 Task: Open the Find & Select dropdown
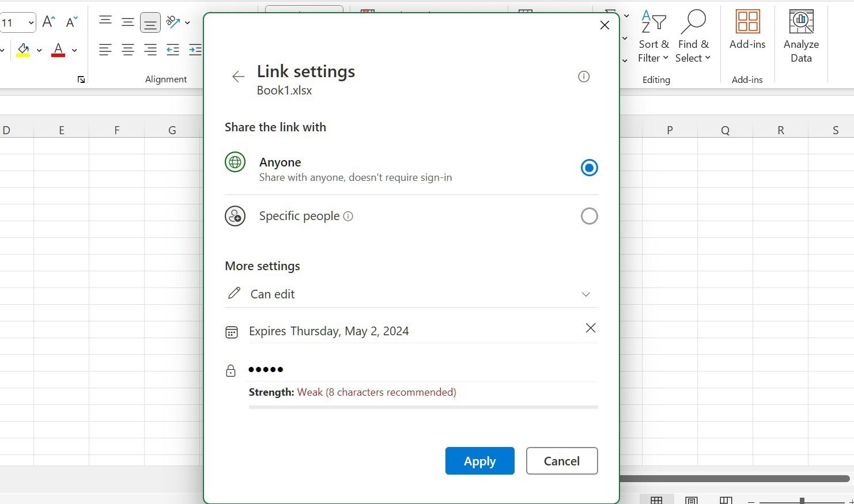click(x=692, y=37)
